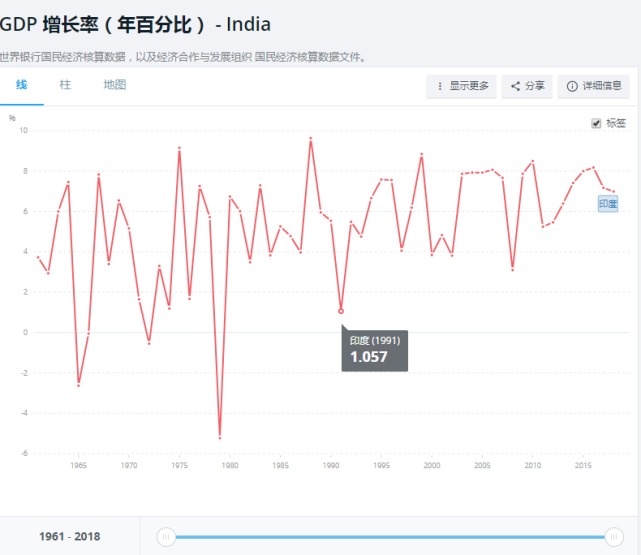
Task: Toggle the 标签 labels checkbox
Action: coord(596,123)
